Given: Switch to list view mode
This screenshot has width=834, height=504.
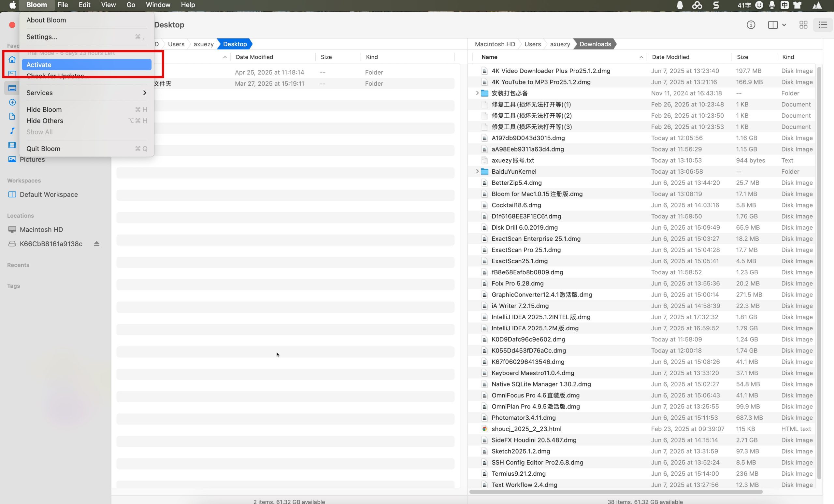Looking at the screenshot, I should click(823, 25).
